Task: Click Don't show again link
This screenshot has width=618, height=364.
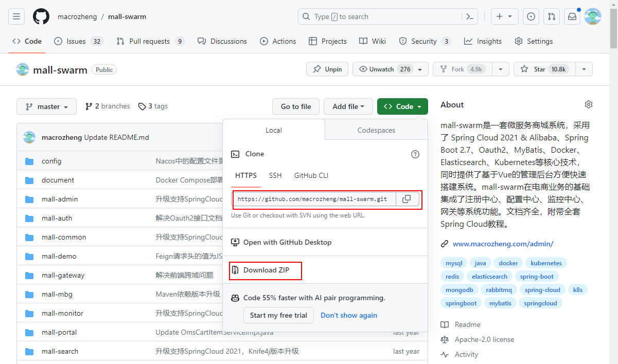Action: point(349,315)
